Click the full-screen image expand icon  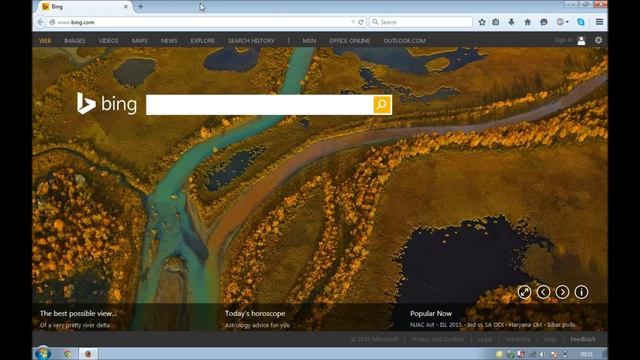524,292
